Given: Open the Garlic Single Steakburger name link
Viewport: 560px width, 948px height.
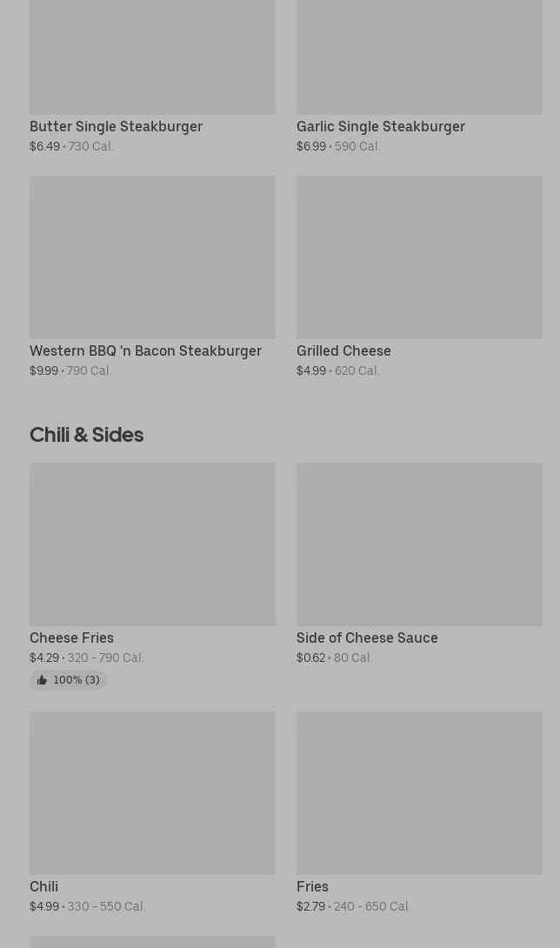Looking at the screenshot, I should [380, 127].
